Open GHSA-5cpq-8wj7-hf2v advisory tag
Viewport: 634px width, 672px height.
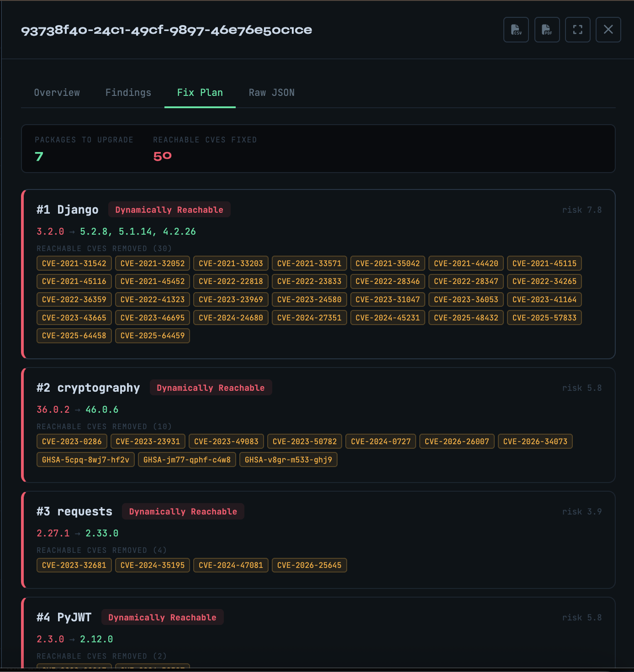click(x=85, y=460)
